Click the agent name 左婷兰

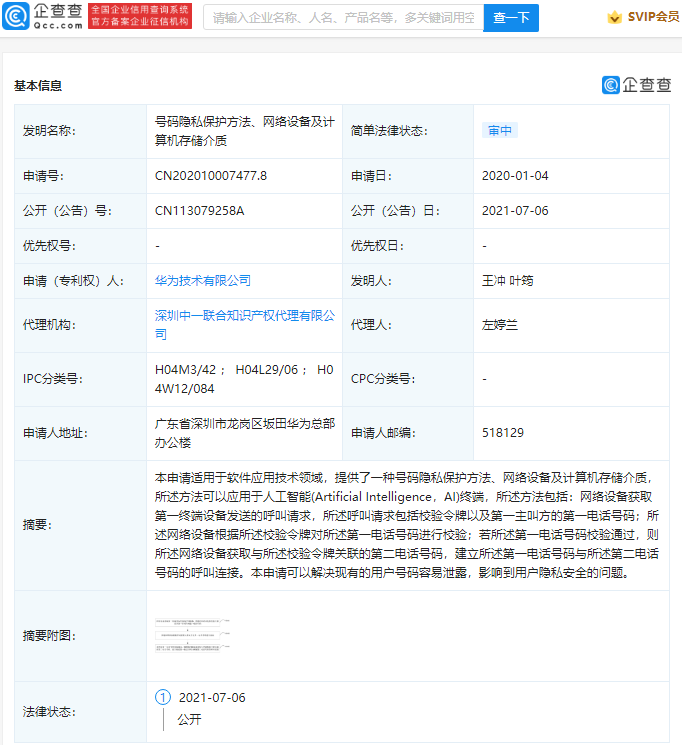coord(500,325)
